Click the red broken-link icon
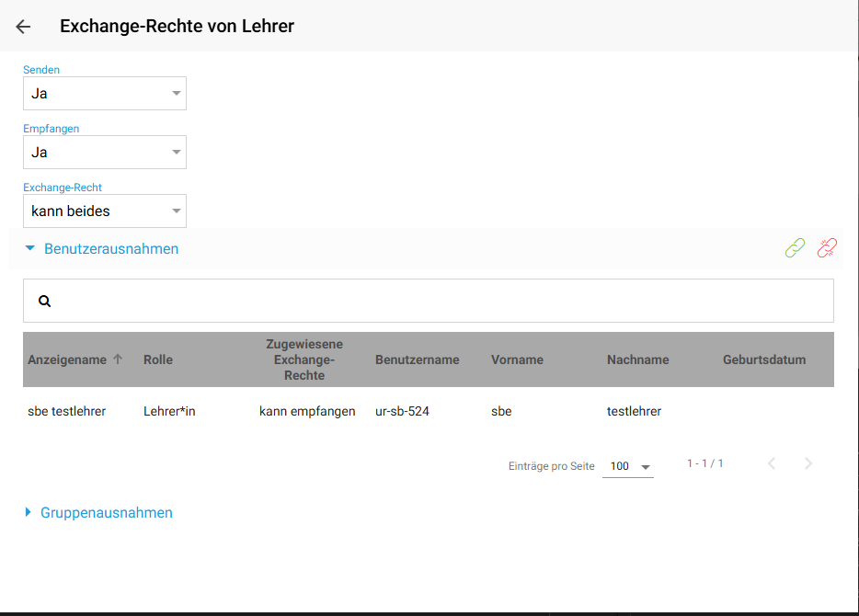This screenshot has height=616, width=859. coord(827,248)
